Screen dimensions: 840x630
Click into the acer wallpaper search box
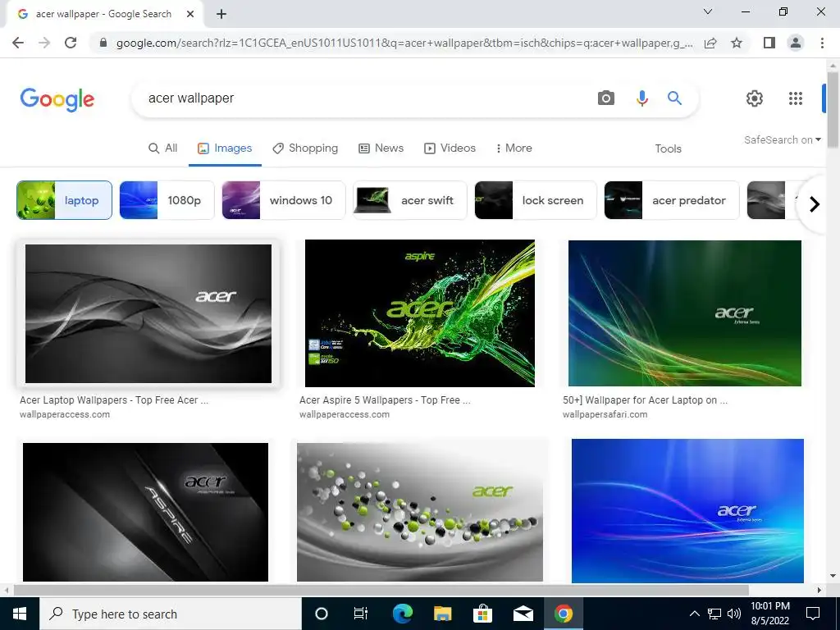(364, 98)
